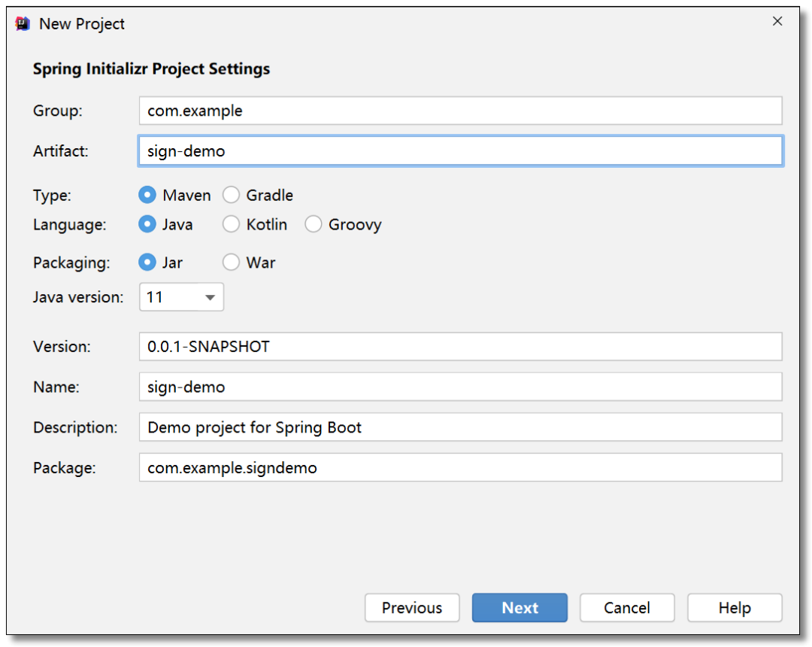Focus the Artifact input field

click(x=460, y=150)
